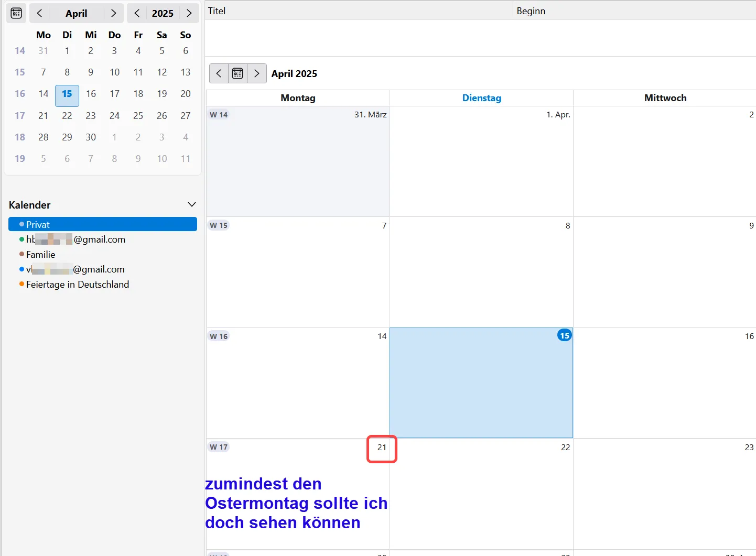Select the hb...@gmail.com calendar
Screen dimensions: 756x556
pyautogui.click(x=103, y=239)
